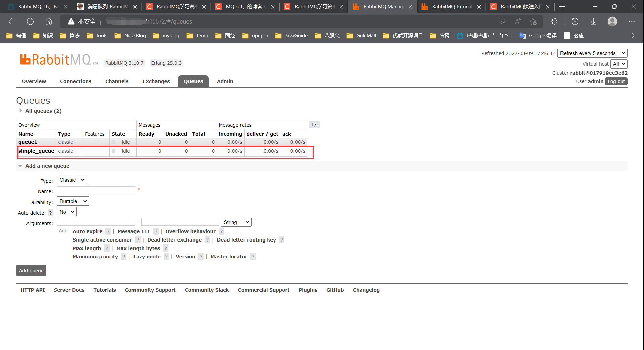Reload the page with refresh icon
Screen dimensions: 644x350
30,21
